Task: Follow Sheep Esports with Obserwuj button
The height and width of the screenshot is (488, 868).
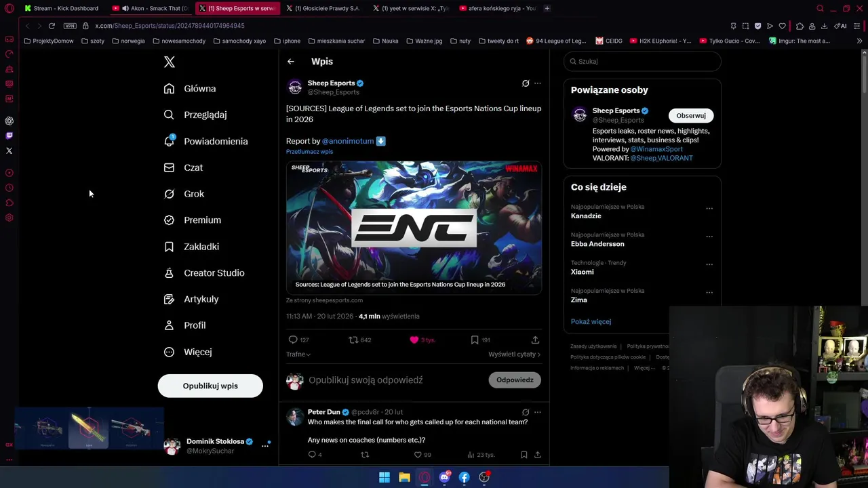Action: click(x=690, y=115)
